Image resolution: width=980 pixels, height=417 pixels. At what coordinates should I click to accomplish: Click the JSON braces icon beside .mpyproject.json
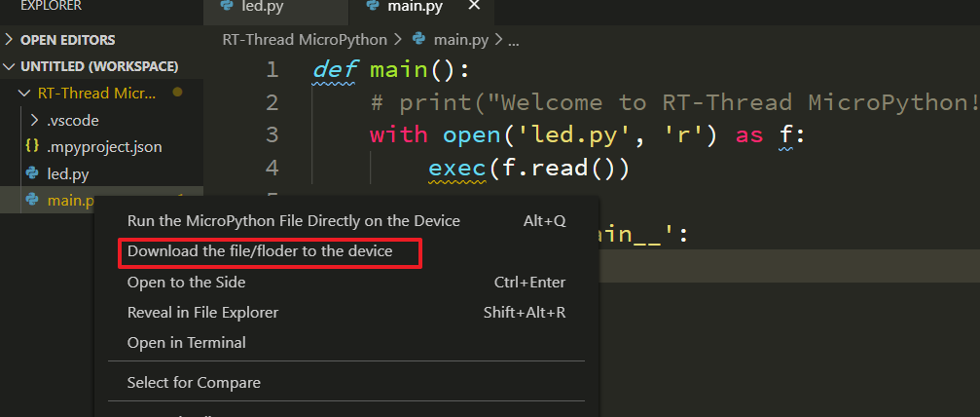point(32,148)
